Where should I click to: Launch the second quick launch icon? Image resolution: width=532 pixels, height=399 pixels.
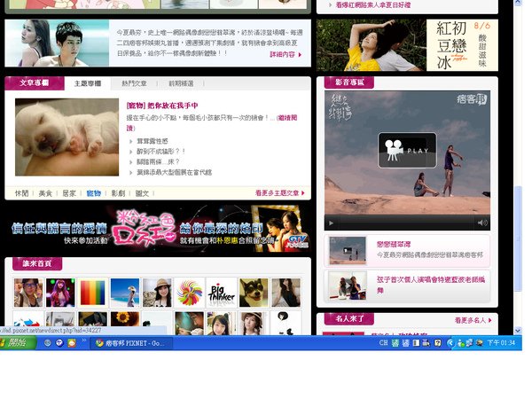pyautogui.click(x=59, y=343)
